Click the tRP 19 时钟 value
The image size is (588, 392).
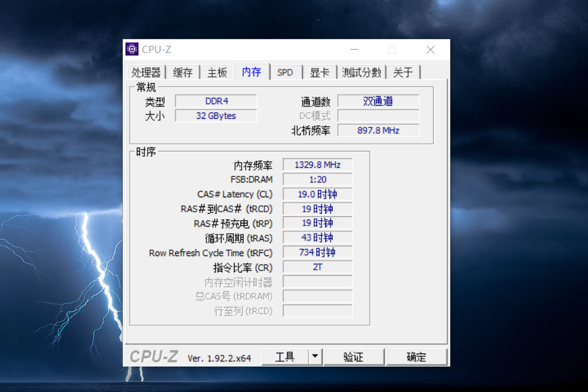pos(318,223)
